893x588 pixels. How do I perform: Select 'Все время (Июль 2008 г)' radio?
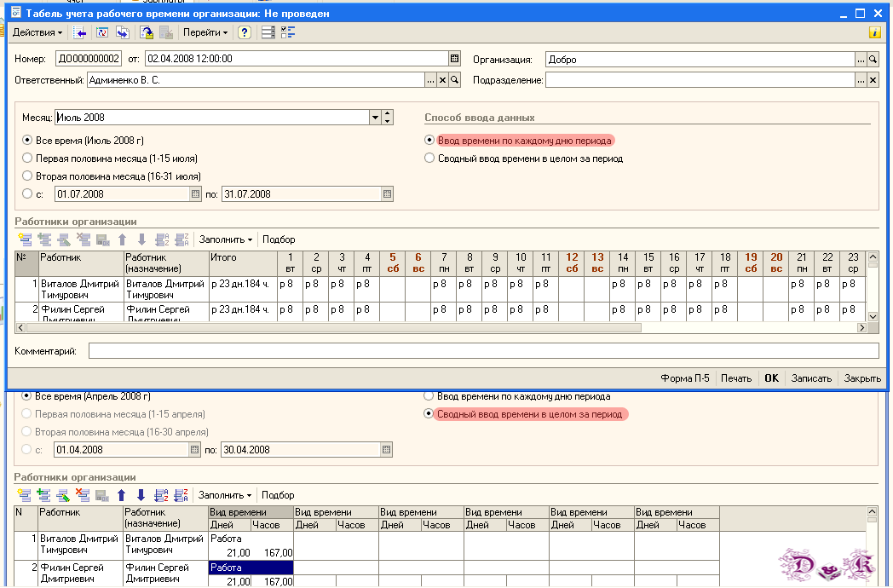tap(26, 140)
